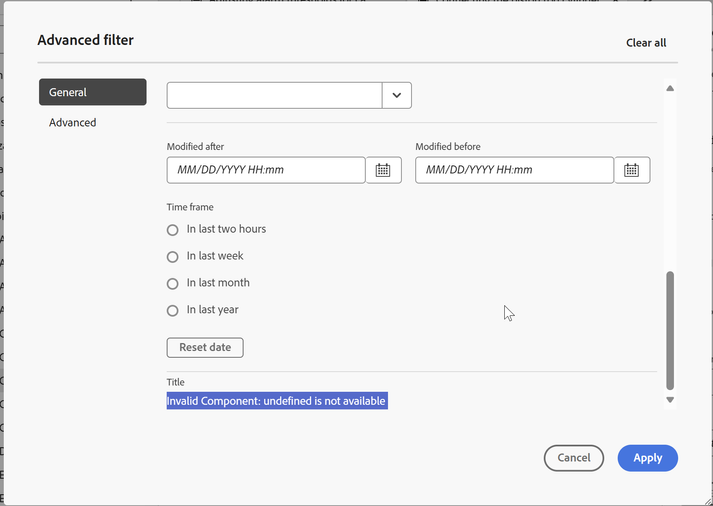This screenshot has width=713, height=506.
Task: Click the Apply button
Action: point(647,458)
